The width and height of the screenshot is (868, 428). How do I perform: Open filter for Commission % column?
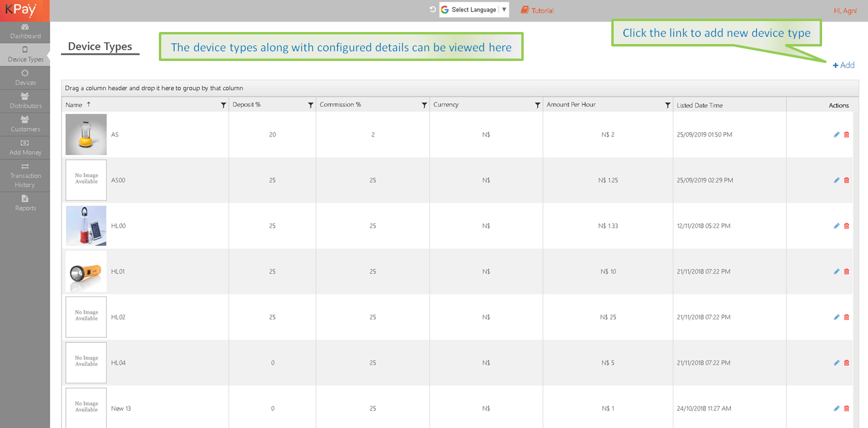[424, 105]
